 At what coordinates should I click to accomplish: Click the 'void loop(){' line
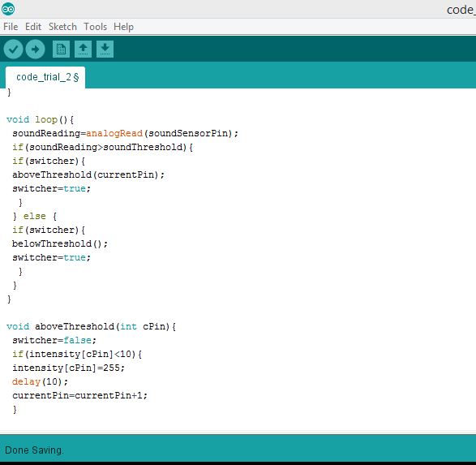[x=40, y=119]
